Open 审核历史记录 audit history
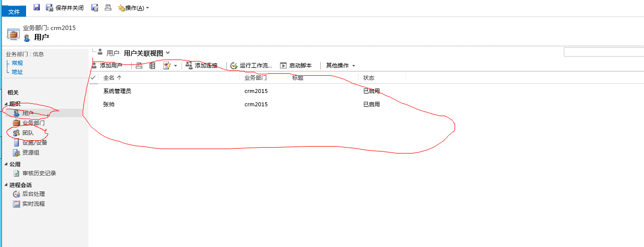644x247 pixels. tap(39, 173)
